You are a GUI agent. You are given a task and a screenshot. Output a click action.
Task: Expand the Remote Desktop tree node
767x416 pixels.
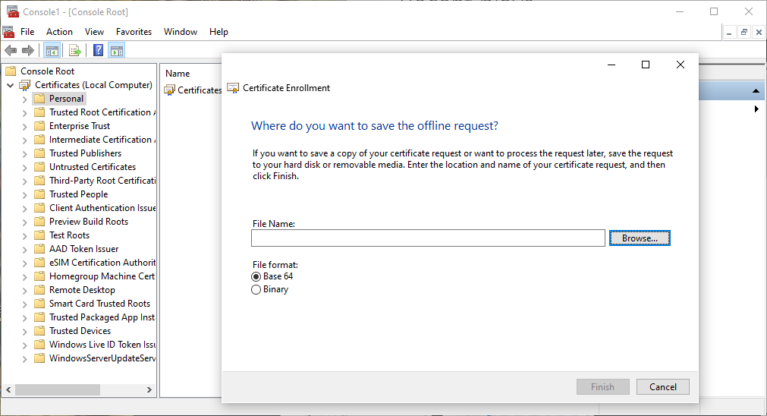click(x=24, y=290)
